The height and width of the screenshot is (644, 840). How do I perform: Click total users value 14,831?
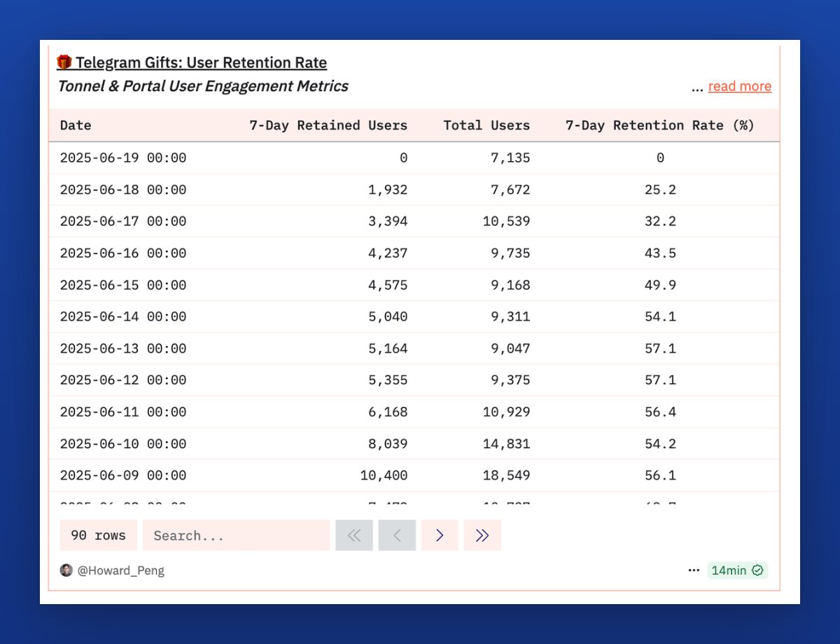point(507,444)
